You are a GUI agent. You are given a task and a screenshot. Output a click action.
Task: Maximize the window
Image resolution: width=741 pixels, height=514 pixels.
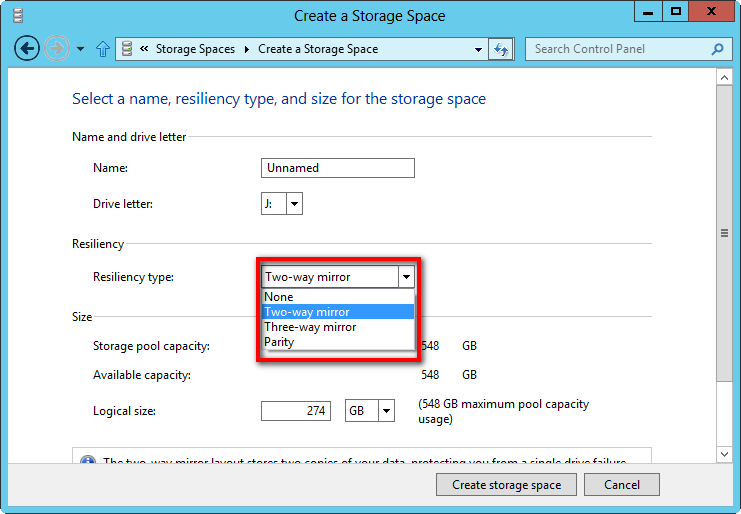[675, 11]
